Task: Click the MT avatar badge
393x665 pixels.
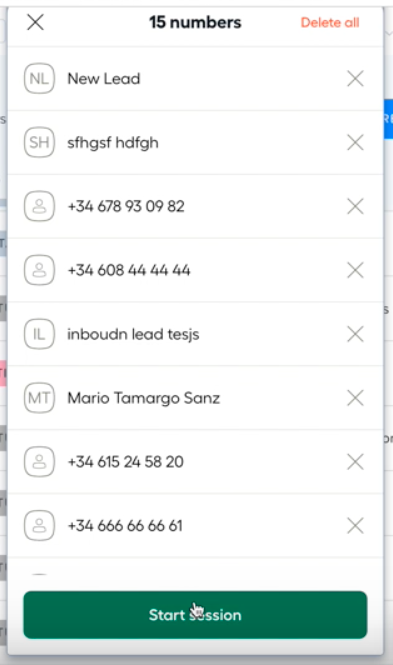Action: click(39, 398)
